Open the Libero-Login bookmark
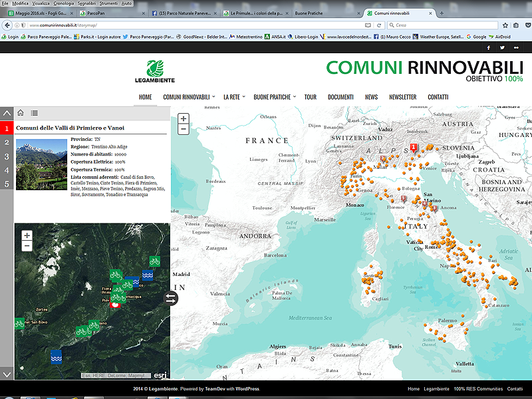The image size is (532, 399). (303, 37)
